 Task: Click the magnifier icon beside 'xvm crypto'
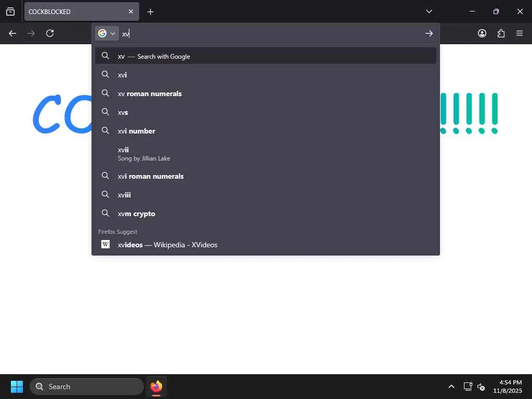105,213
